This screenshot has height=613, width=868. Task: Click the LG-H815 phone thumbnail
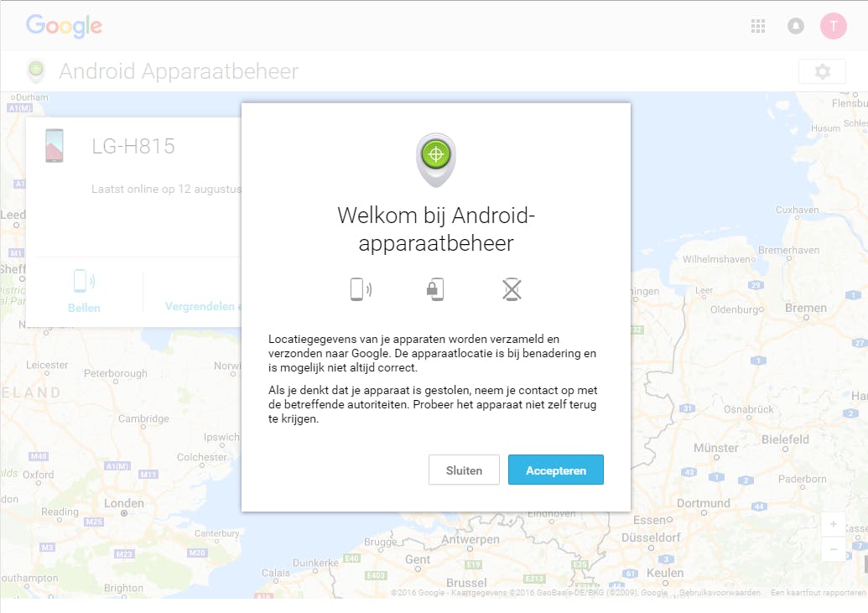(x=55, y=146)
